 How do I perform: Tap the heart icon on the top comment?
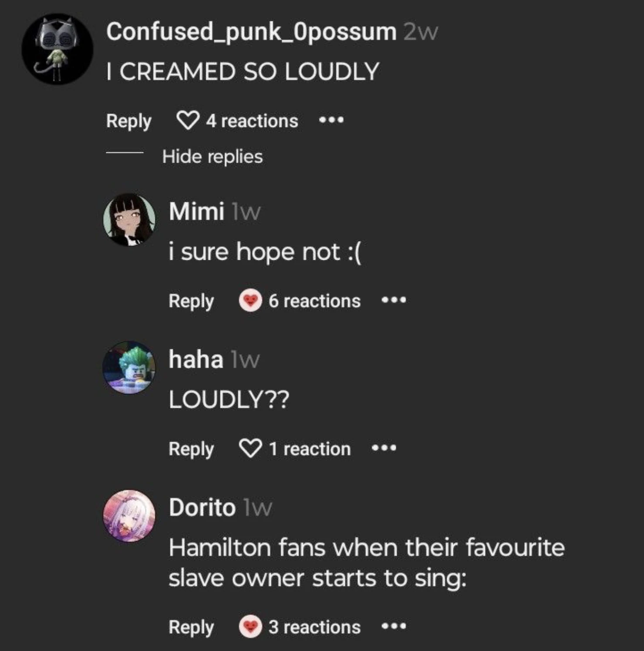189,120
